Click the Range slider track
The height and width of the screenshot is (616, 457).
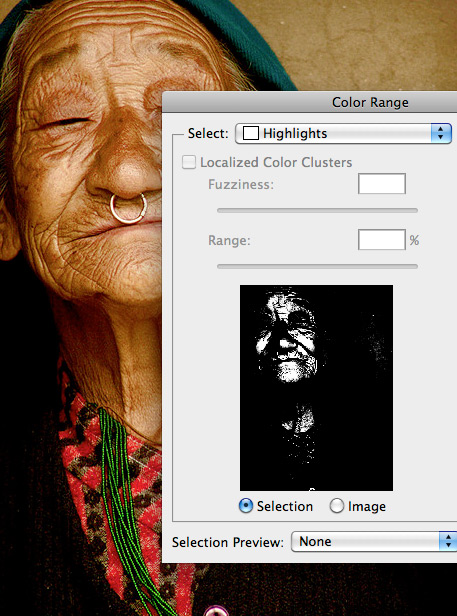point(317,266)
